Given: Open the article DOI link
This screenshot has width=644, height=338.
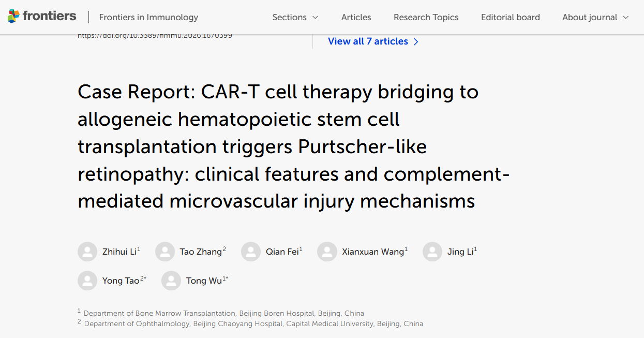Looking at the screenshot, I should coord(155,36).
